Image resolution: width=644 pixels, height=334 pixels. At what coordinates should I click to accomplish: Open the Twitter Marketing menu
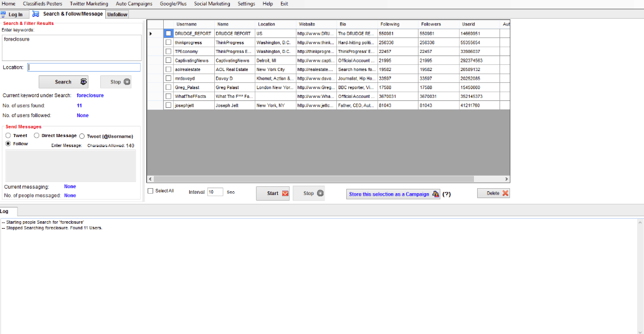pyautogui.click(x=88, y=4)
